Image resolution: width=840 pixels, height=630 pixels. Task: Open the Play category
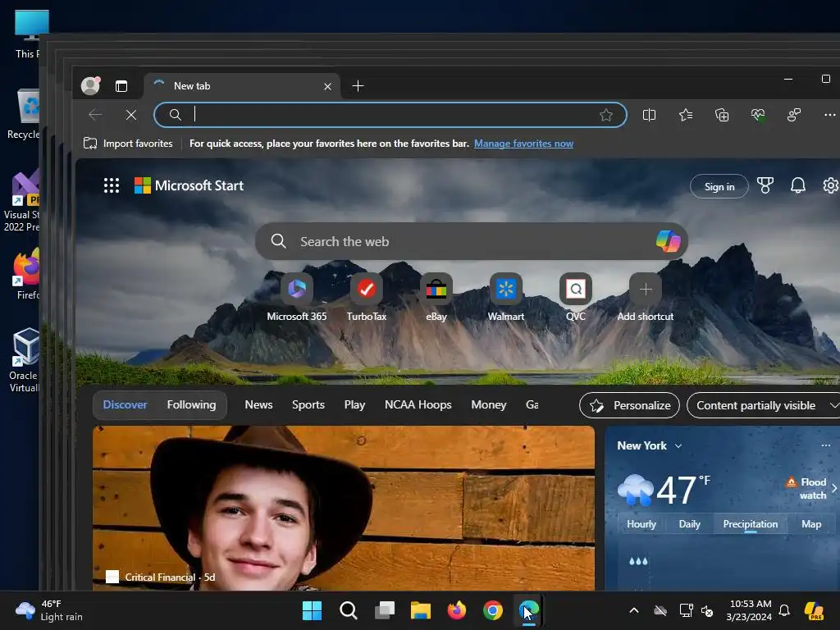[x=354, y=405]
